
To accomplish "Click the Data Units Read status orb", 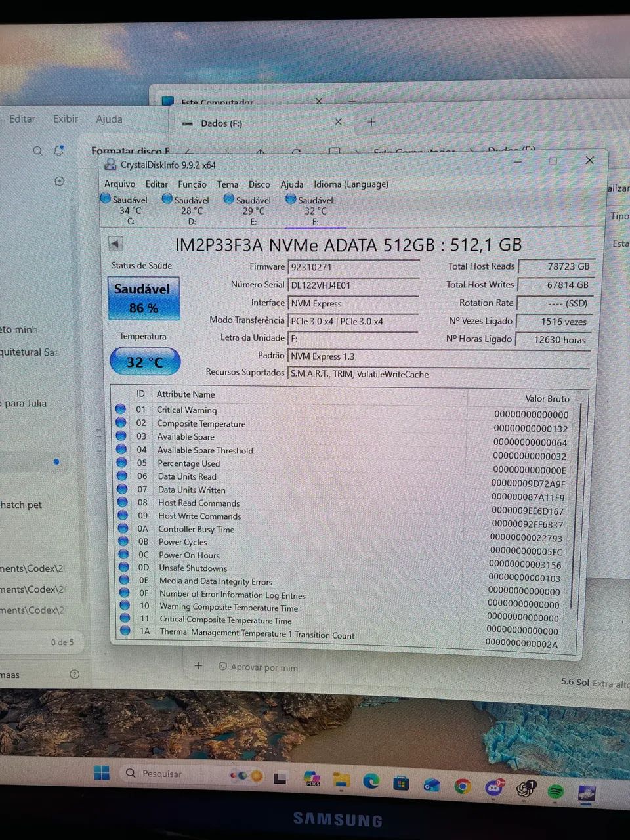I will pyautogui.click(x=122, y=476).
